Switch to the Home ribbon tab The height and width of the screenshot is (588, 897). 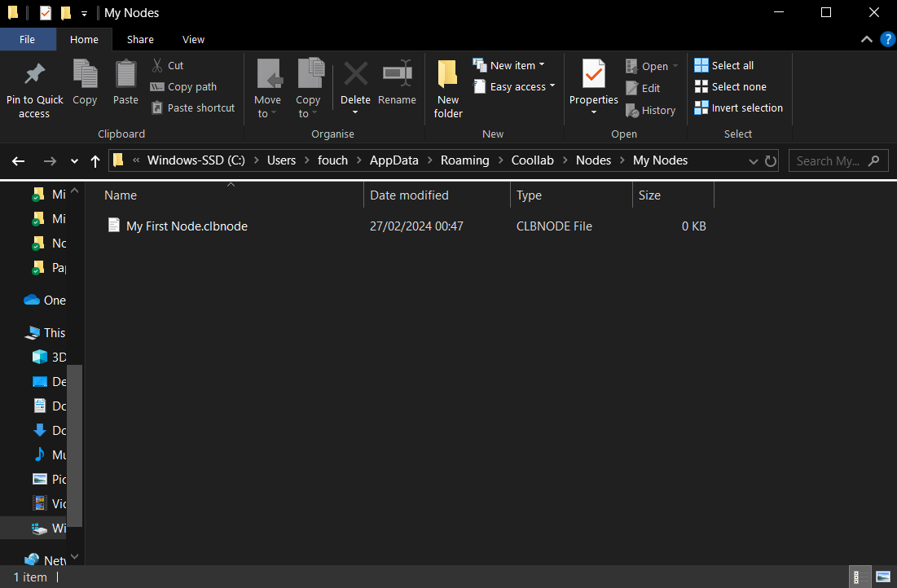pyautogui.click(x=84, y=39)
